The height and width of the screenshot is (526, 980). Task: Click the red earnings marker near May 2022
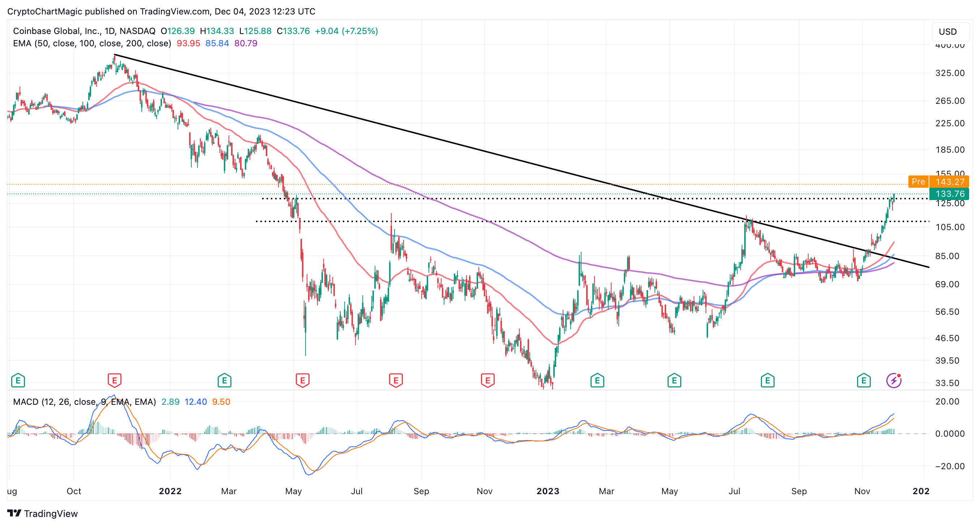[x=302, y=380]
